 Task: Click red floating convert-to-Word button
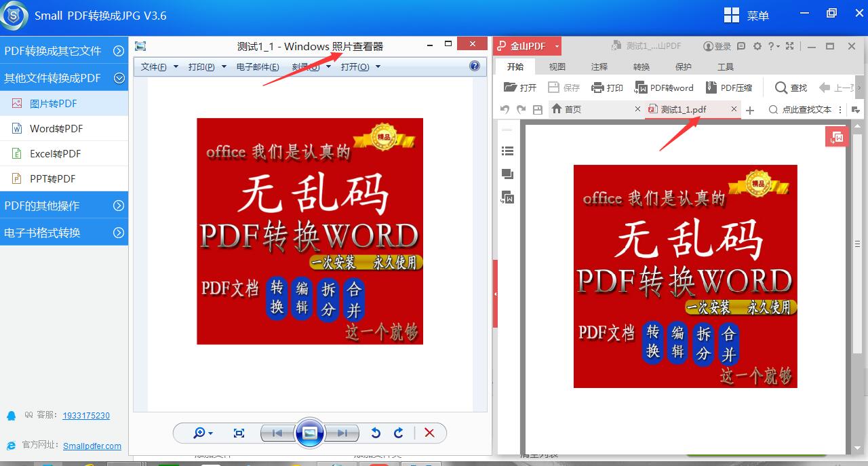(x=836, y=136)
